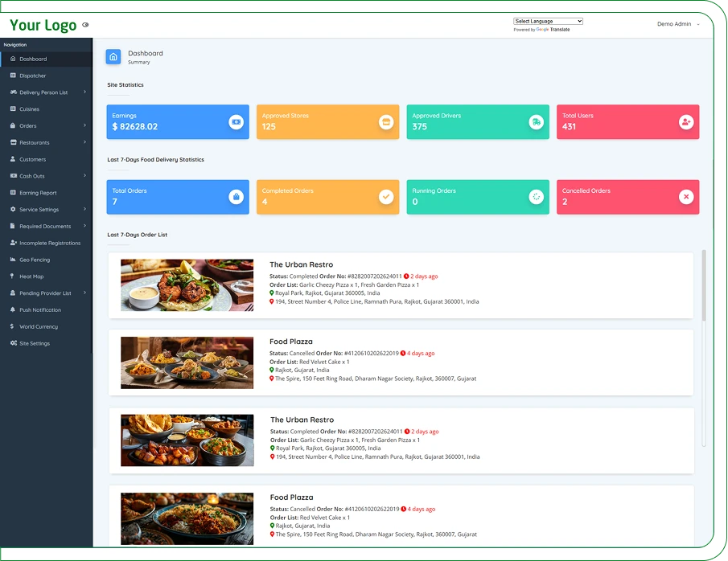The width and height of the screenshot is (728, 561).
Task: Click the Cash Outs money icon
Action: 14,175
